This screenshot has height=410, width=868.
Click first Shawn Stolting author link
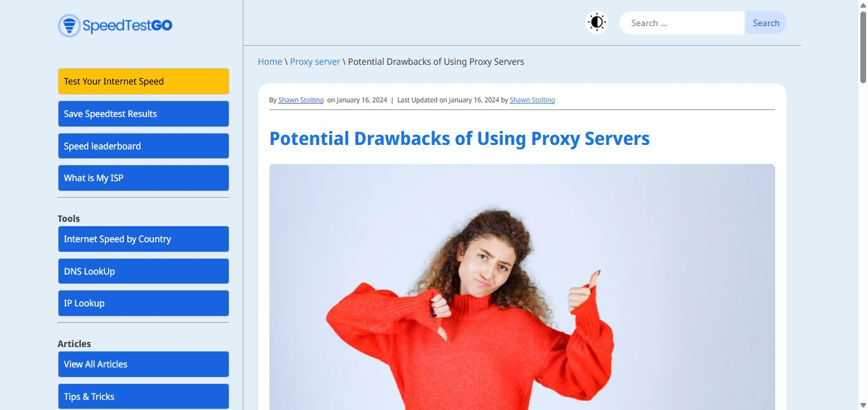pos(301,100)
